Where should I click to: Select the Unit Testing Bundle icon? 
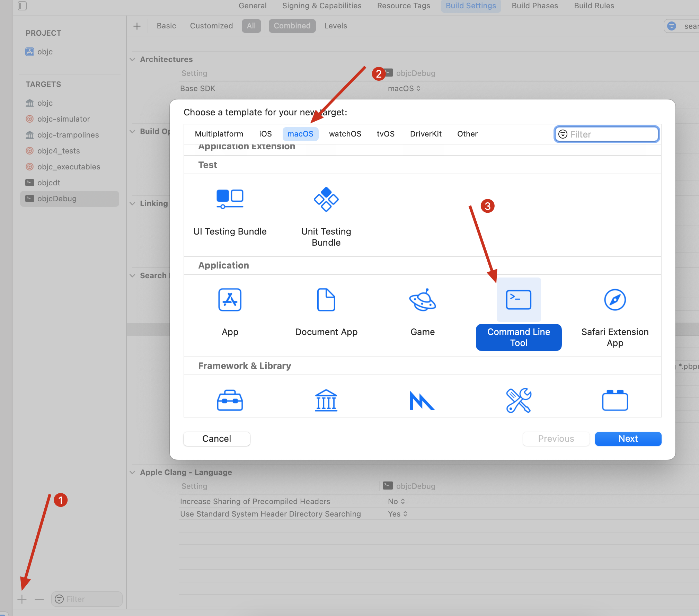coord(326,199)
